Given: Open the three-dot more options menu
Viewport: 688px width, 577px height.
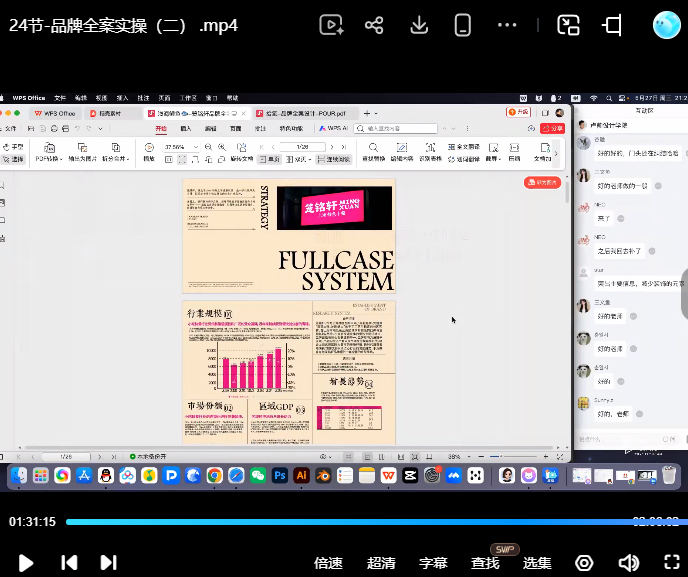Looking at the screenshot, I should [507, 25].
